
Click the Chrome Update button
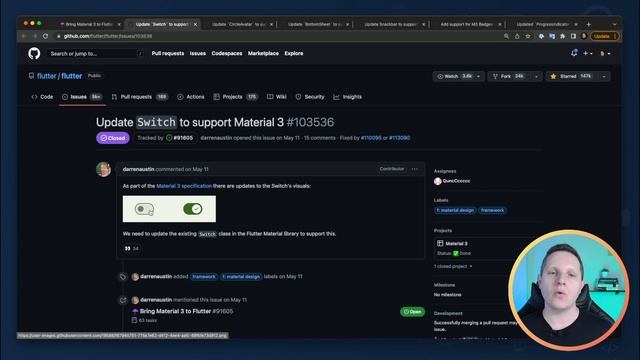pyautogui.click(x=604, y=36)
